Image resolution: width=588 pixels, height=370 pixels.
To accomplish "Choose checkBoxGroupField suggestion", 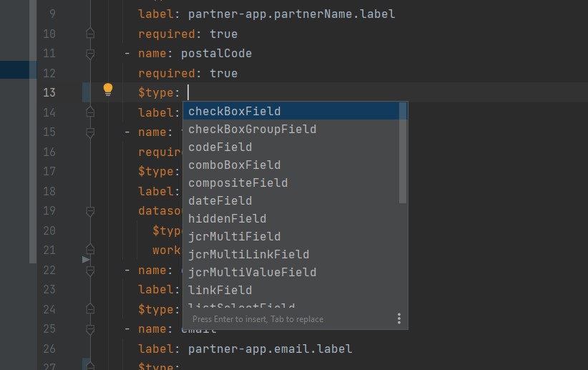I will click(x=252, y=130).
